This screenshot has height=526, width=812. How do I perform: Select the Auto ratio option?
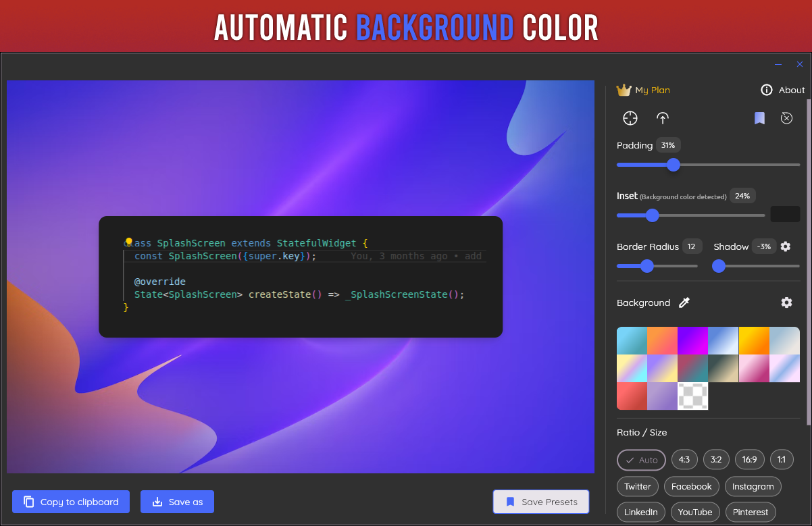[x=641, y=460]
